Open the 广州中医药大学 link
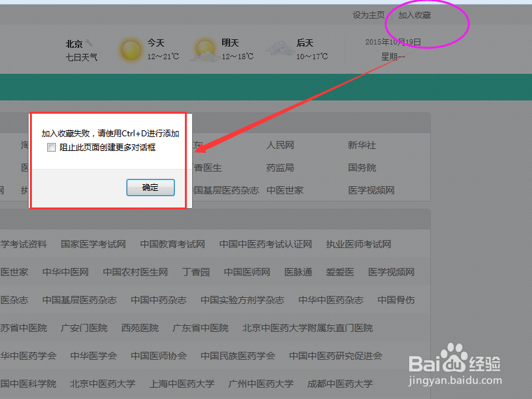The width and height of the screenshot is (532, 399). 261,384
